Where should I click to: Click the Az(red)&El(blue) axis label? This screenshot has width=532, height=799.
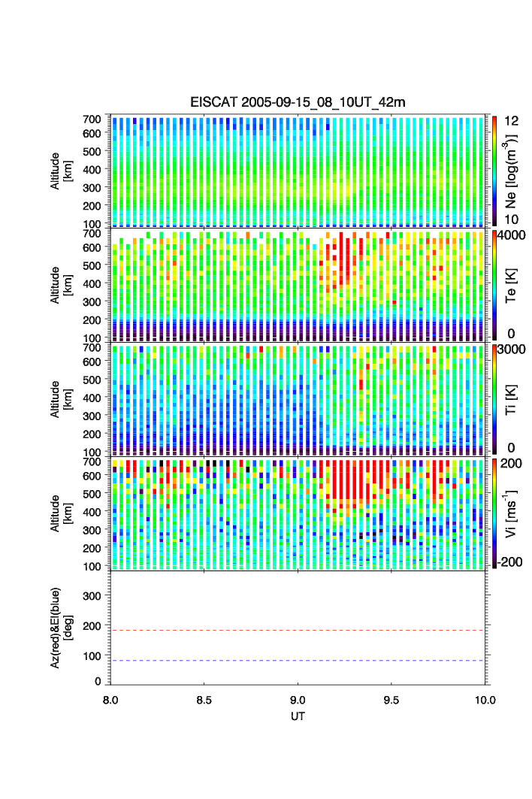[x=60, y=628]
